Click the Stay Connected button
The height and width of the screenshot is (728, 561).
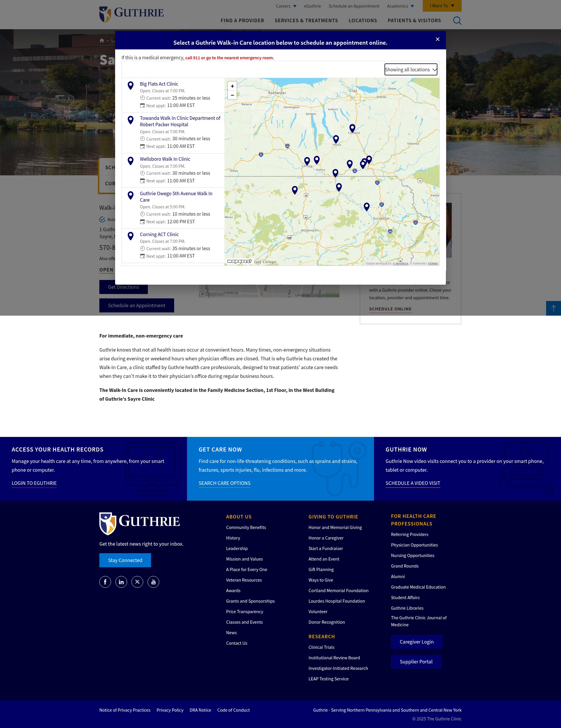pyautogui.click(x=125, y=560)
